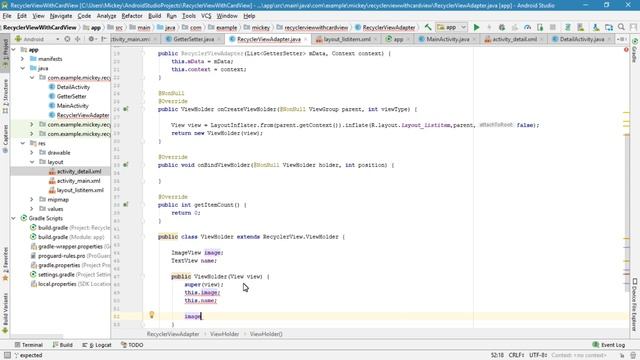The width and height of the screenshot is (640, 360).
Task: Expand the drawable folder
Action: [x=32, y=153]
